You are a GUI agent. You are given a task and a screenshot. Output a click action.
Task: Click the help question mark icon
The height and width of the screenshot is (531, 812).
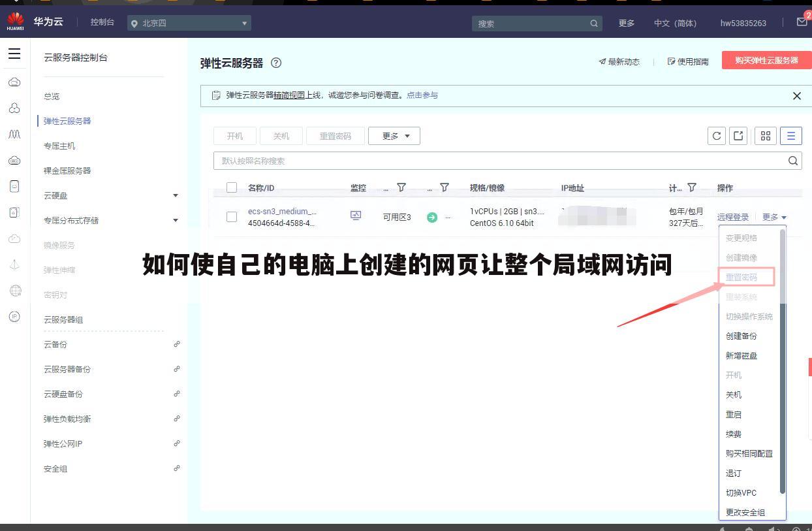(x=276, y=63)
